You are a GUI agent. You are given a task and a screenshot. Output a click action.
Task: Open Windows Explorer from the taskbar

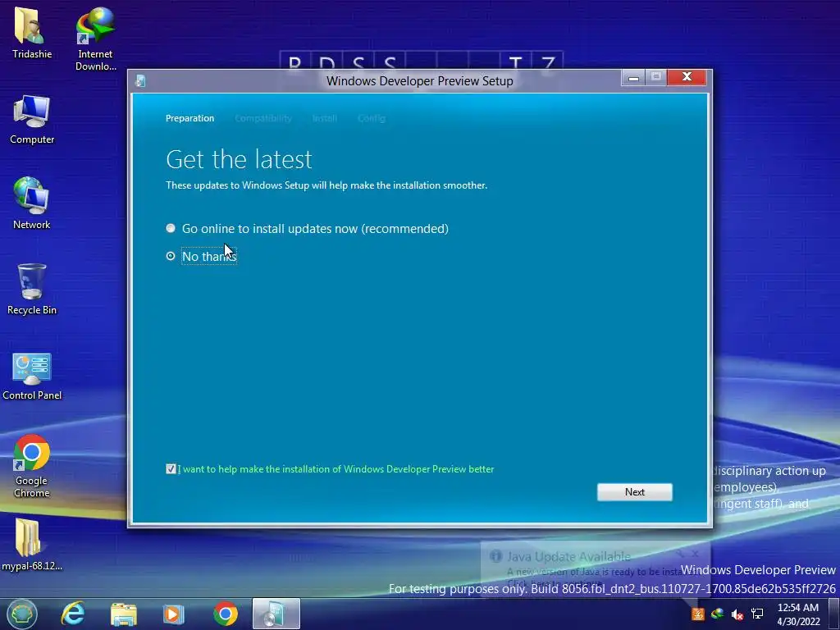click(x=124, y=614)
